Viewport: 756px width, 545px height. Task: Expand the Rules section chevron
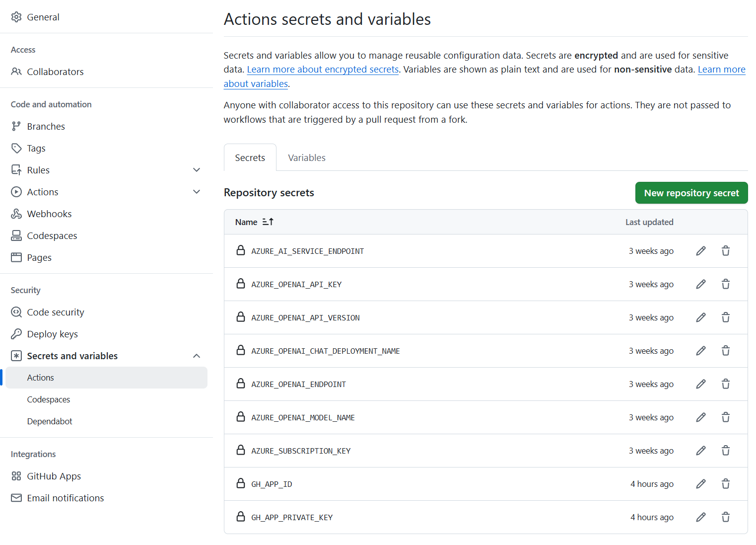(x=197, y=169)
